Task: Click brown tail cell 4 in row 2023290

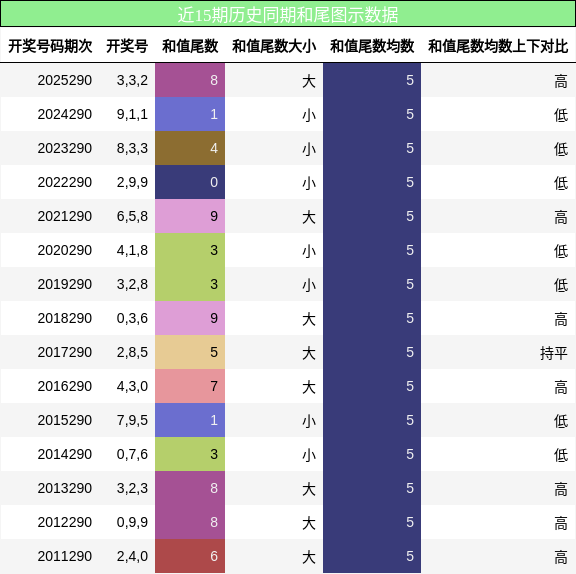Action: pyautogui.click(x=190, y=148)
